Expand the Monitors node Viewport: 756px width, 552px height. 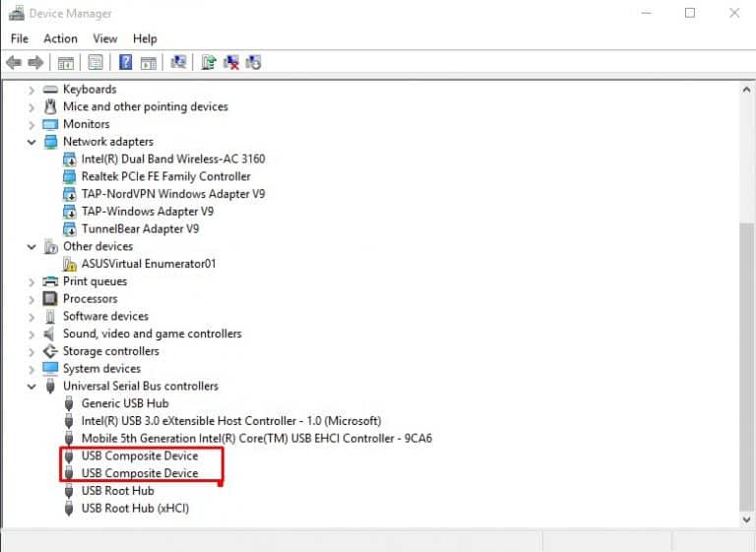(31, 124)
